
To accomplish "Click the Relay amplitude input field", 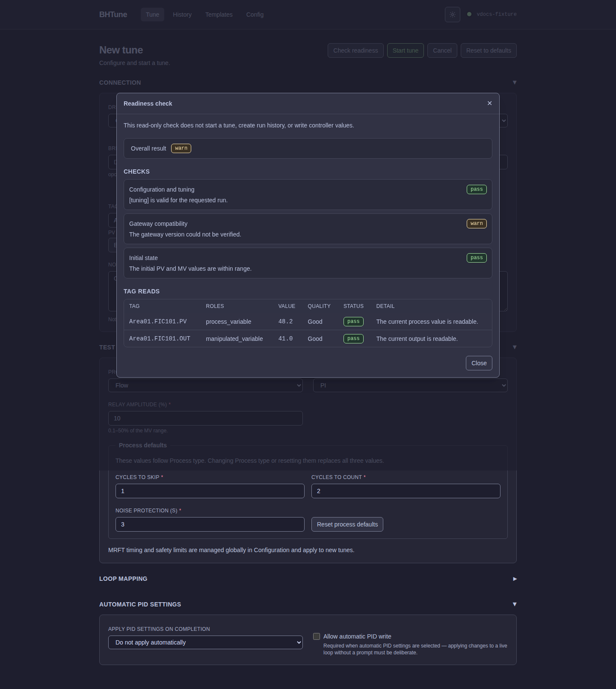I will [x=205, y=418].
